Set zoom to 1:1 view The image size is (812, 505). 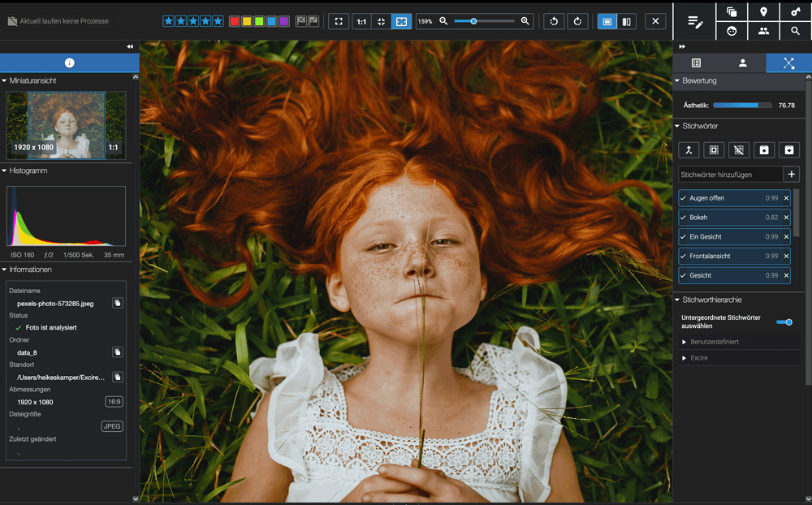[x=361, y=21]
